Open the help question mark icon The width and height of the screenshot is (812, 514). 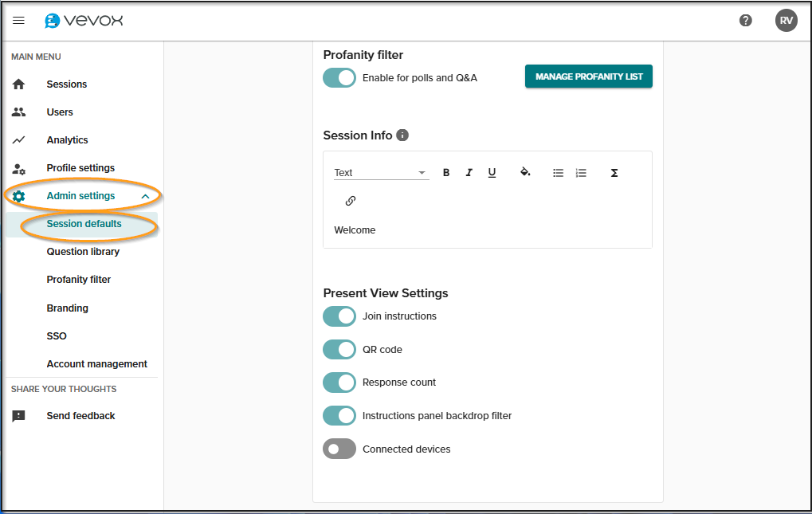(746, 21)
